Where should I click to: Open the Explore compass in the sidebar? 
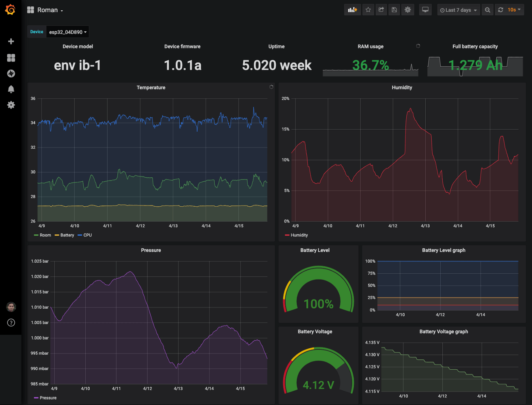tap(11, 73)
